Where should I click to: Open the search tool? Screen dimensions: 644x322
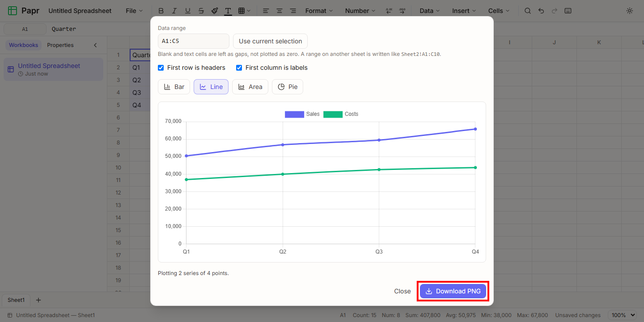tap(528, 11)
